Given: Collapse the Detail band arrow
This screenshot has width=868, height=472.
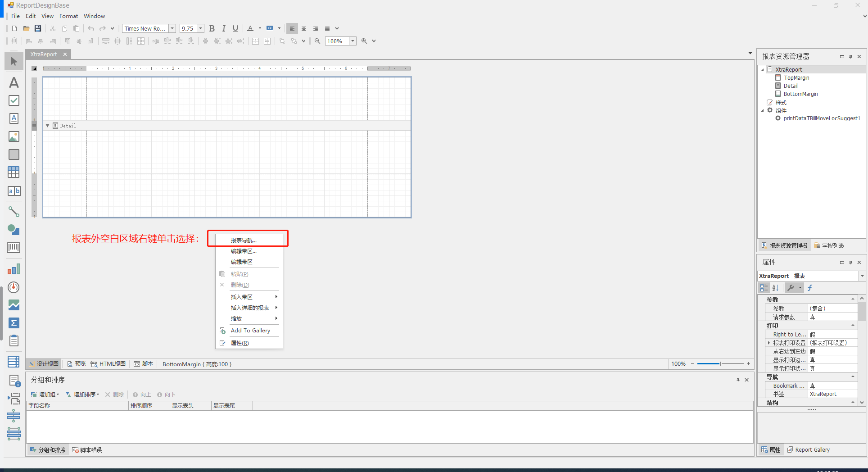Looking at the screenshot, I should pyautogui.click(x=47, y=126).
